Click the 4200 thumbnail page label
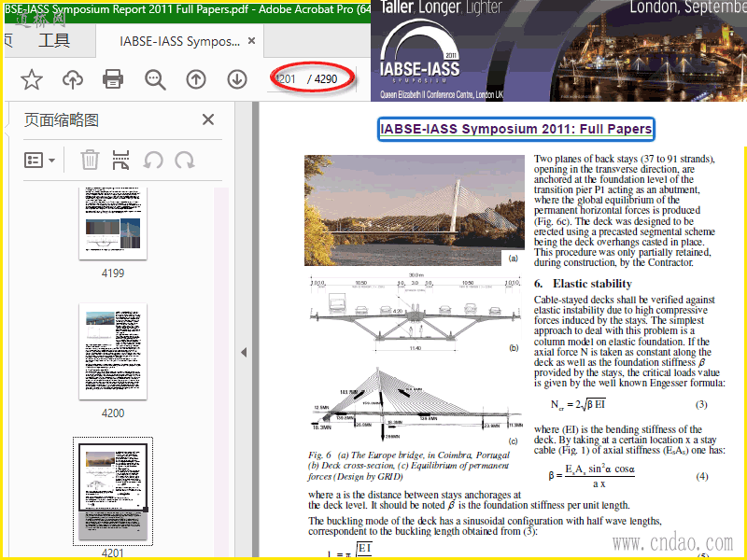Image resolution: width=747 pixels, height=560 pixels. pos(113,413)
